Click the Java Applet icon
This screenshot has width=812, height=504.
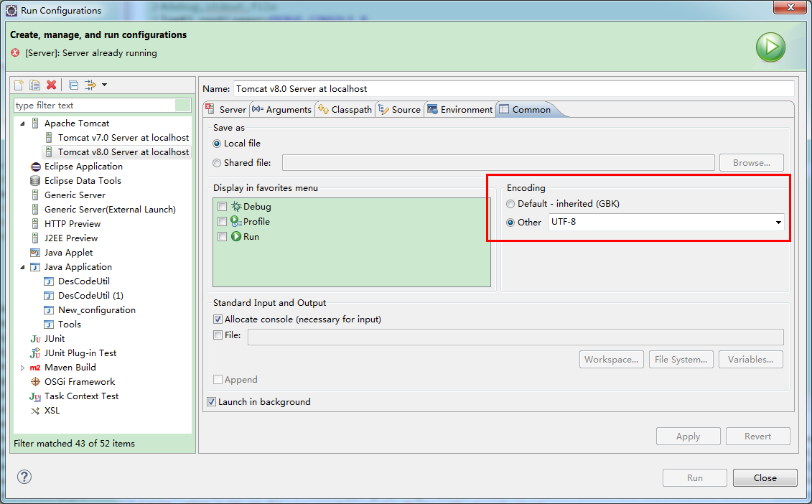point(35,253)
